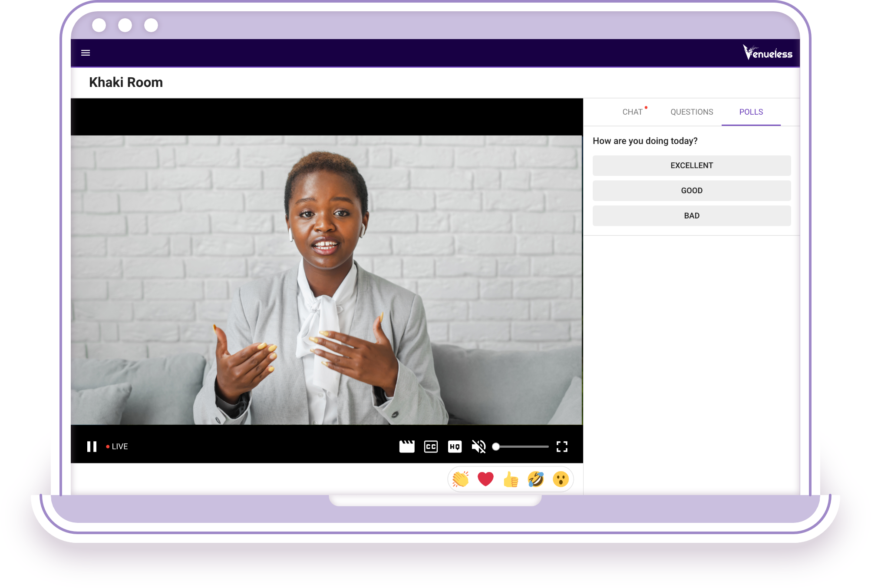871x588 pixels.
Task: Select the Polls tab
Action: click(751, 112)
